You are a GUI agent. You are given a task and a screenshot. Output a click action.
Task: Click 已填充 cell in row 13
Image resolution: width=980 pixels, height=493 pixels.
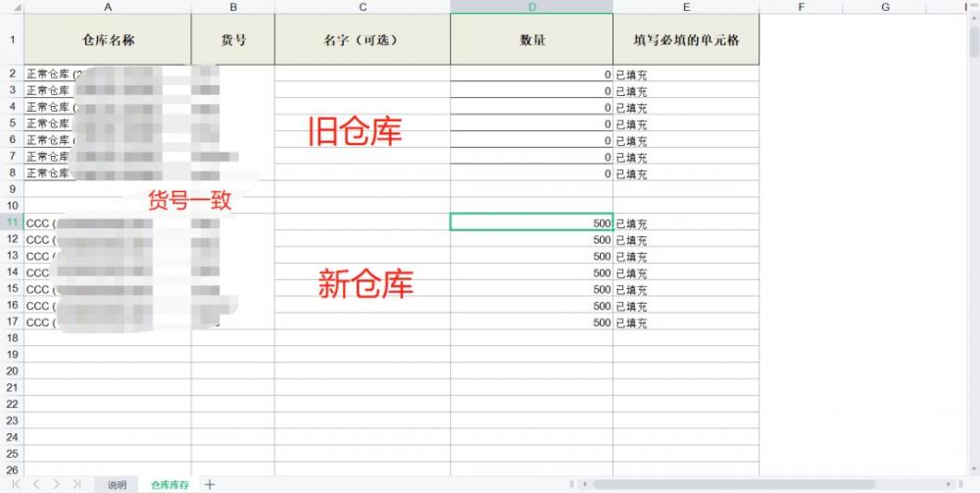pos(686,256)
